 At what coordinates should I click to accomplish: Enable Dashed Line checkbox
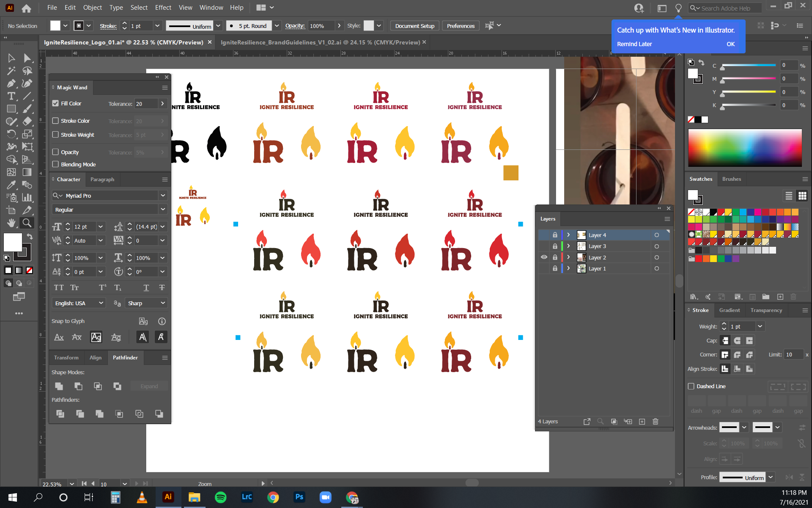(691, 386)
